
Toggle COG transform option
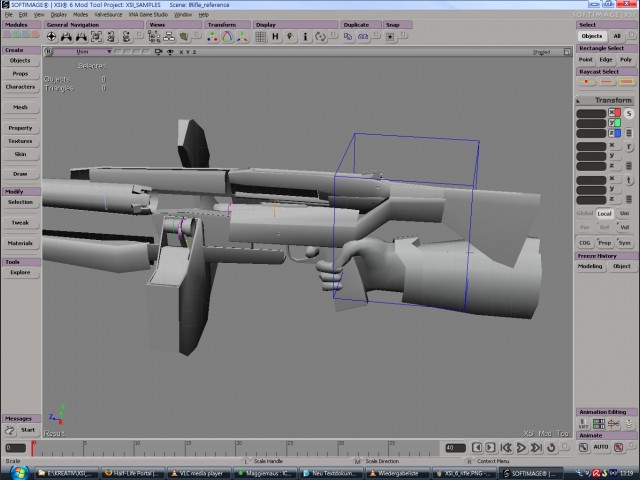pos(584,243)
